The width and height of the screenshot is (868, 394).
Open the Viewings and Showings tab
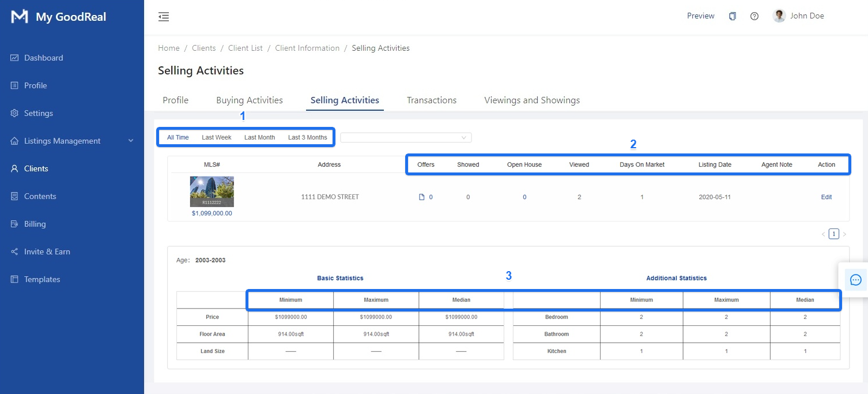click(531, 100)
